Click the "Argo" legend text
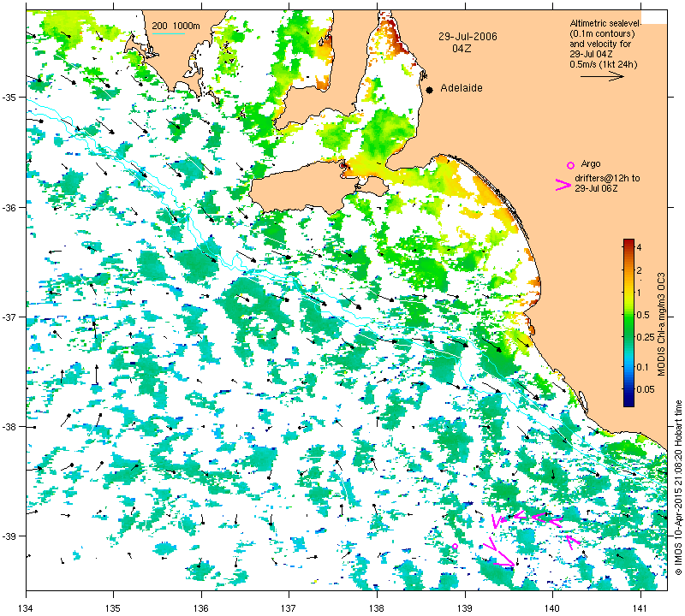The width and height of the screenshot is (685, 616). click(591, 164)
